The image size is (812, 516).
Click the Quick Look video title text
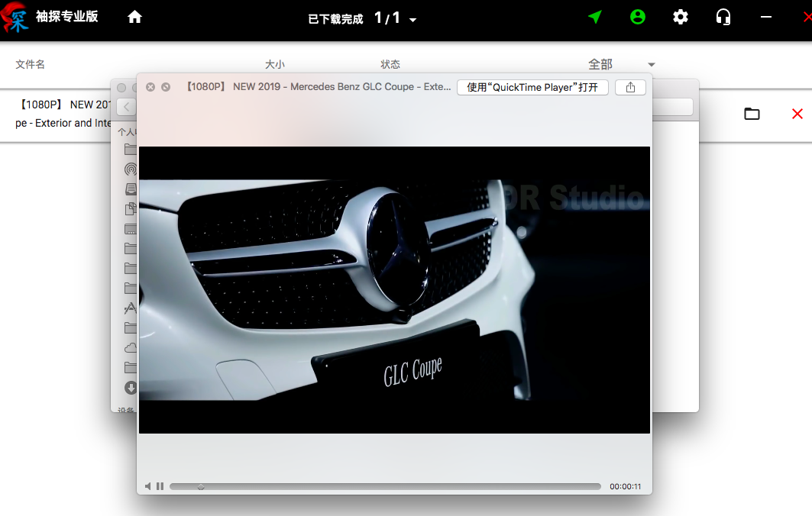click(x=318, y=87)
